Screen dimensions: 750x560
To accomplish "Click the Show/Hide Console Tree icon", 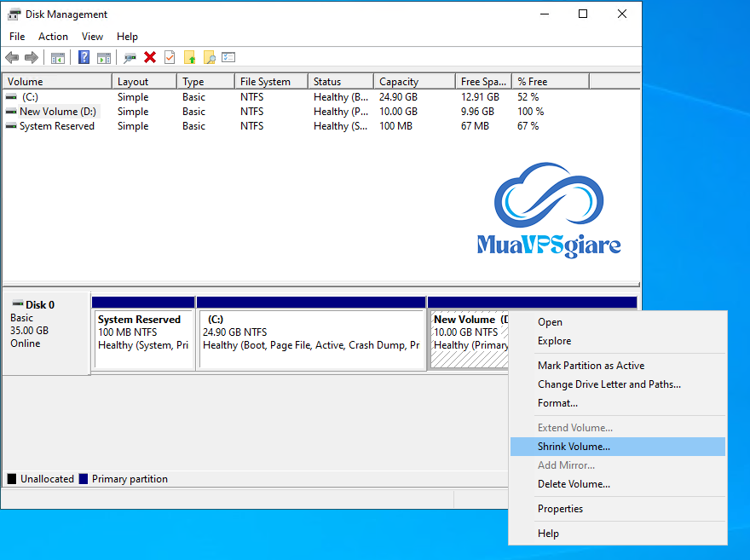I will pos(58,58).
